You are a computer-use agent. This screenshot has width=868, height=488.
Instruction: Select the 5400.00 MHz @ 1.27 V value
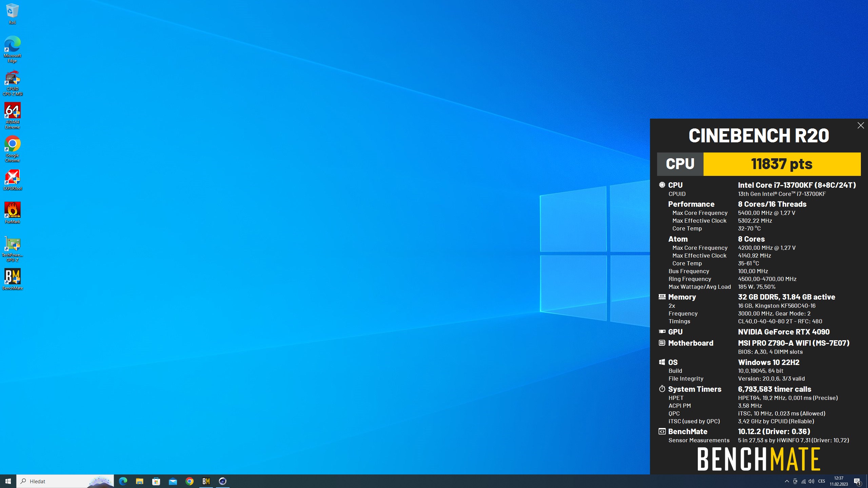click(767, 213)
